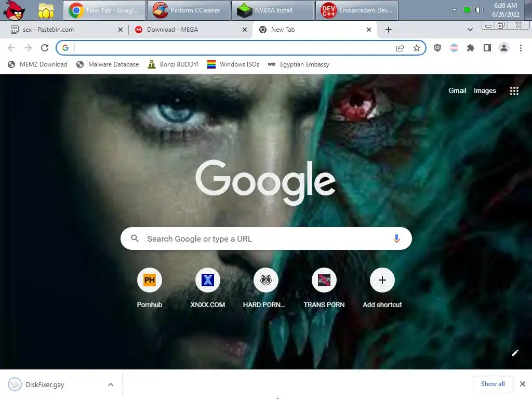Open the Google apps grid
This screenshot has height=399, width=532.
tap(514, 91)
